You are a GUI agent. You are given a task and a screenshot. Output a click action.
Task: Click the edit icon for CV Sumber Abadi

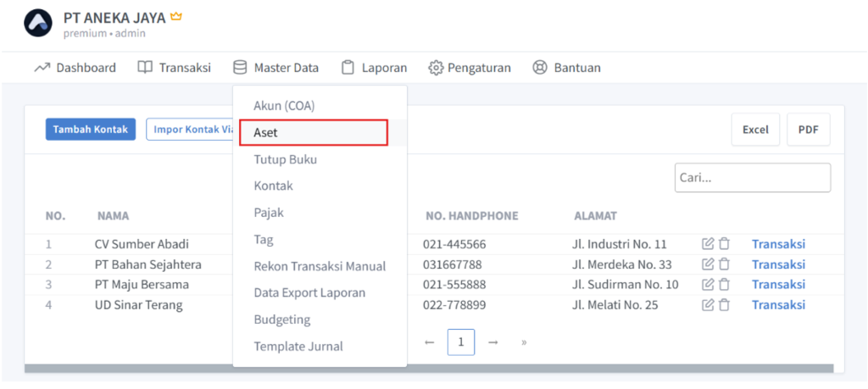708,244
